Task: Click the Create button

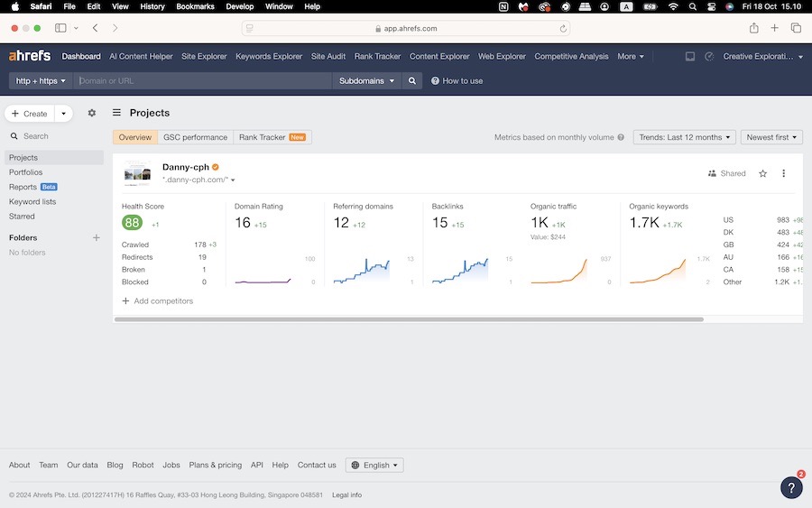Action: (30, 114)
